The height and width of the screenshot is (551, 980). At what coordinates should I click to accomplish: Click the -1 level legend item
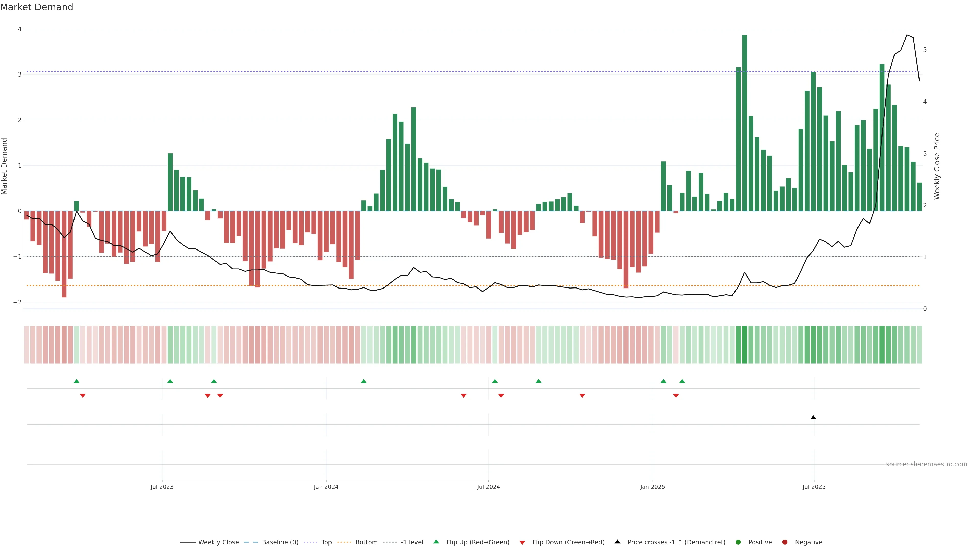tap(412, 542)
